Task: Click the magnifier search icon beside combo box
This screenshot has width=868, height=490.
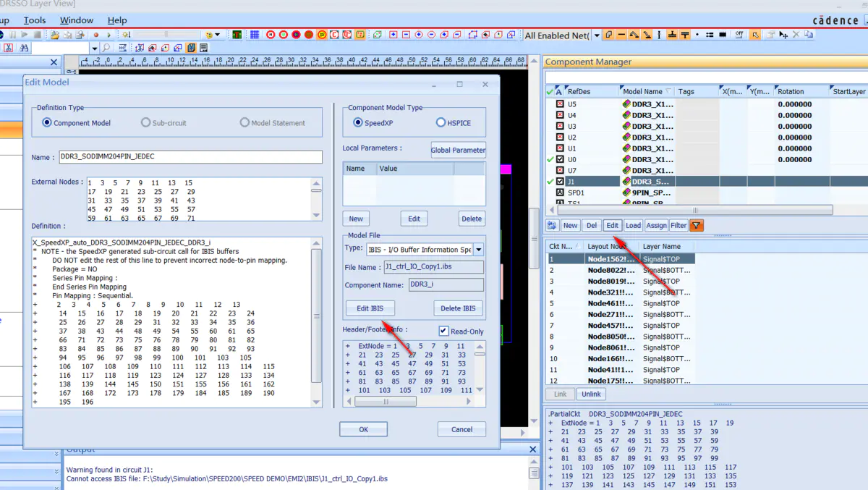Action: coord(106,48)
